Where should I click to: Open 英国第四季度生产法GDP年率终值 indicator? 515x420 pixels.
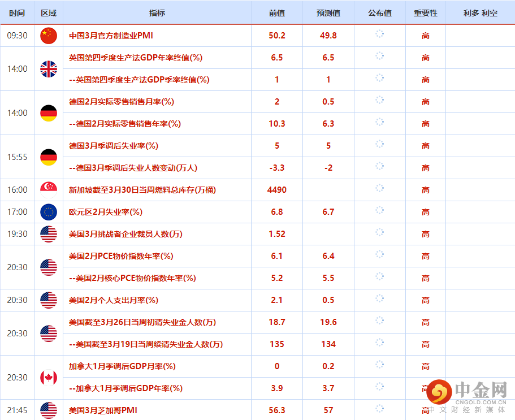pyautogui.click(x=136, y=58)
